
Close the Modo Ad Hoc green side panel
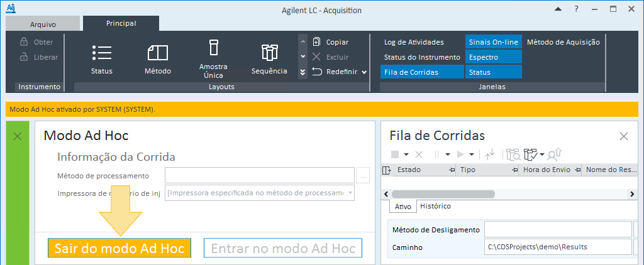point(18,137)
